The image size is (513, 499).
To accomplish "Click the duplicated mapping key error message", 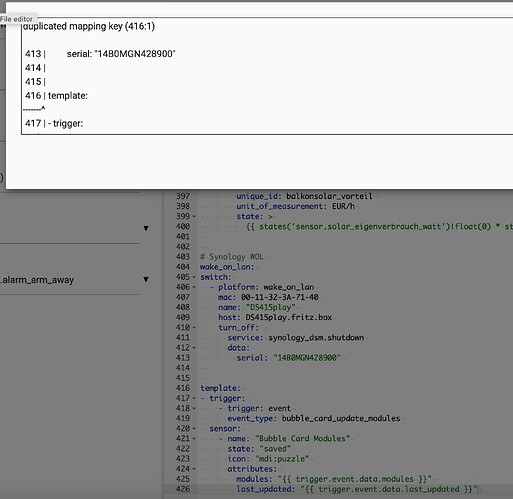I will pos(89,26).
